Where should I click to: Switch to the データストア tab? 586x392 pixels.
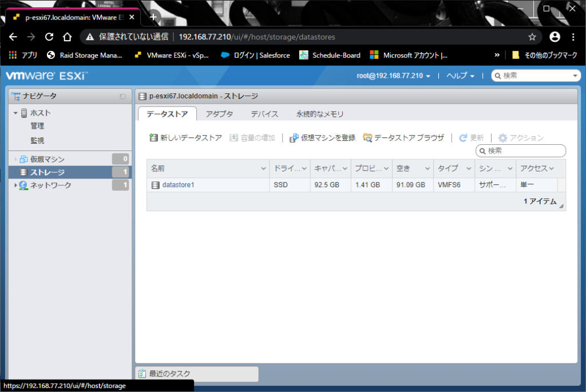(167, 114)
